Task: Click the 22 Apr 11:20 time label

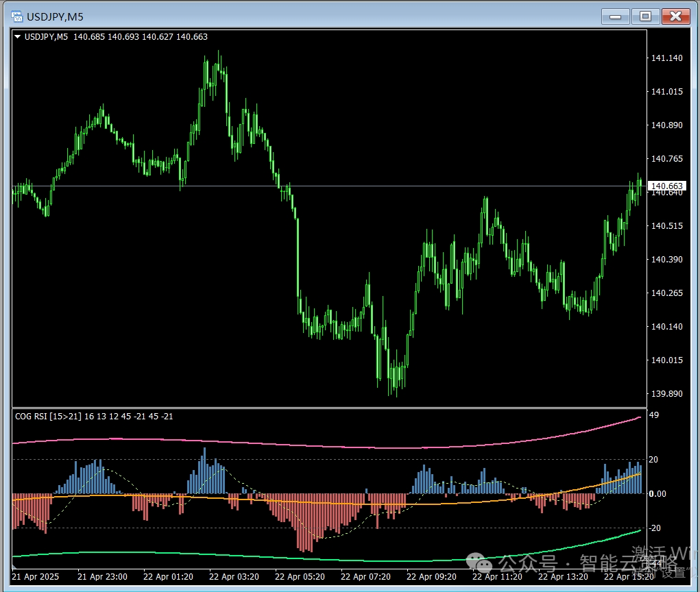Action: pyautogui.click(x=497, y=576)
